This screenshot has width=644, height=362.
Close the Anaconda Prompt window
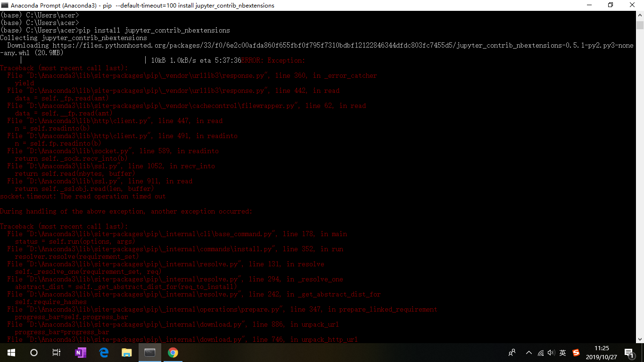(x=633, y=5)
